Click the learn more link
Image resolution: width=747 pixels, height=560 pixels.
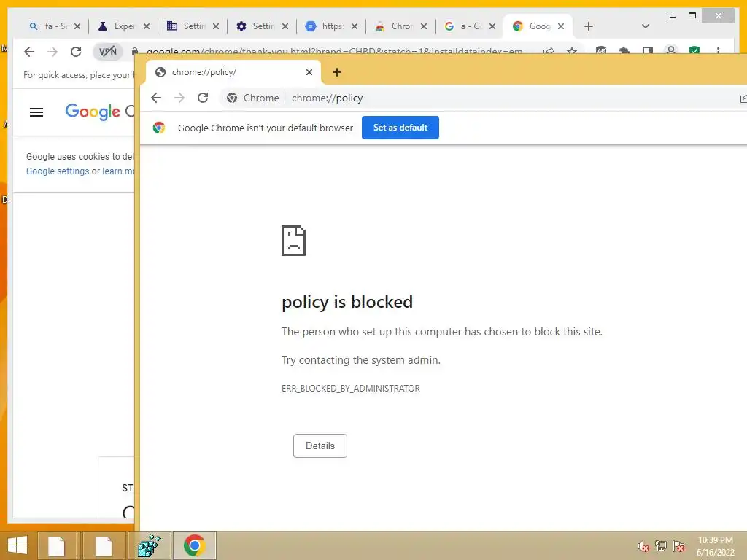(118, 171)
